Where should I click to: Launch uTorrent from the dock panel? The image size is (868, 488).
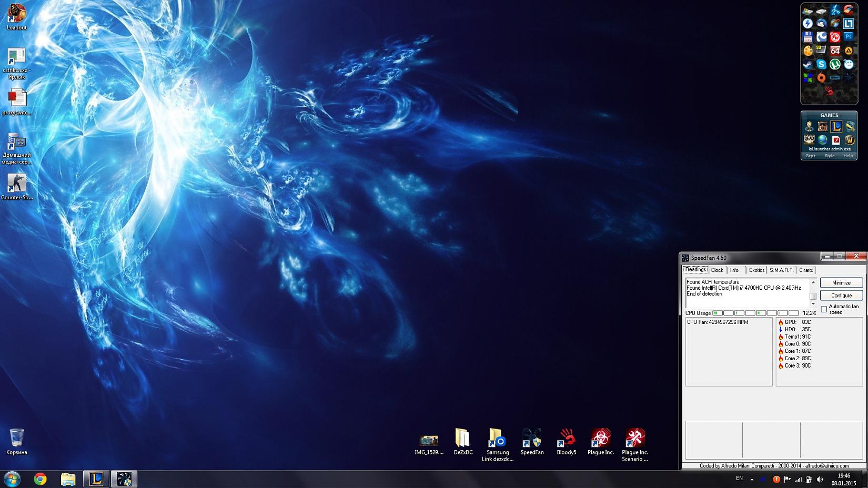pos(835,65)
